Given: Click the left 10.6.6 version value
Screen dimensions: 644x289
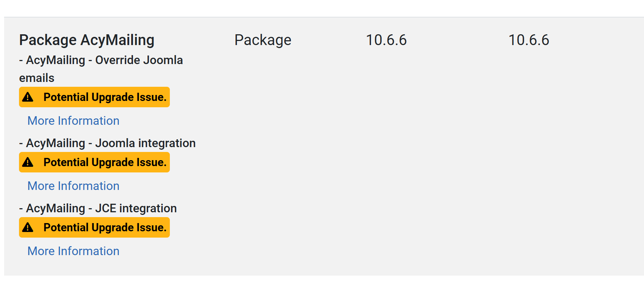Looking at the screenshot, I should [386, 40].
